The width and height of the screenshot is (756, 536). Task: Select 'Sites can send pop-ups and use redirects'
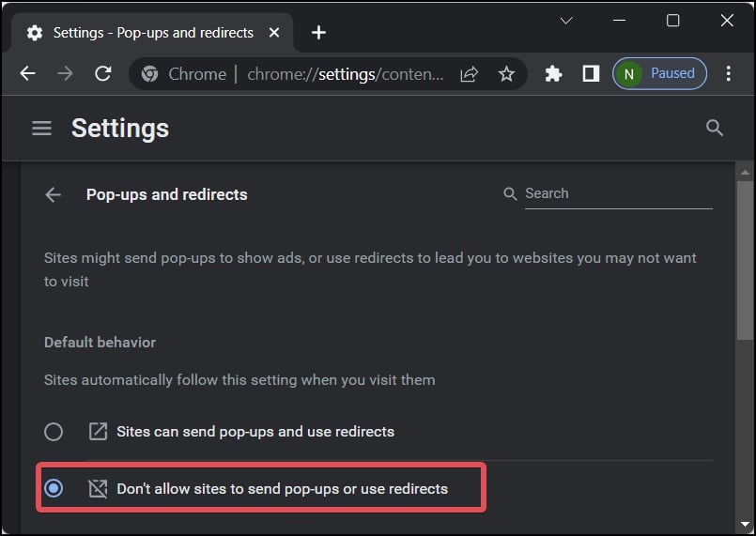(x=54, y=432)
